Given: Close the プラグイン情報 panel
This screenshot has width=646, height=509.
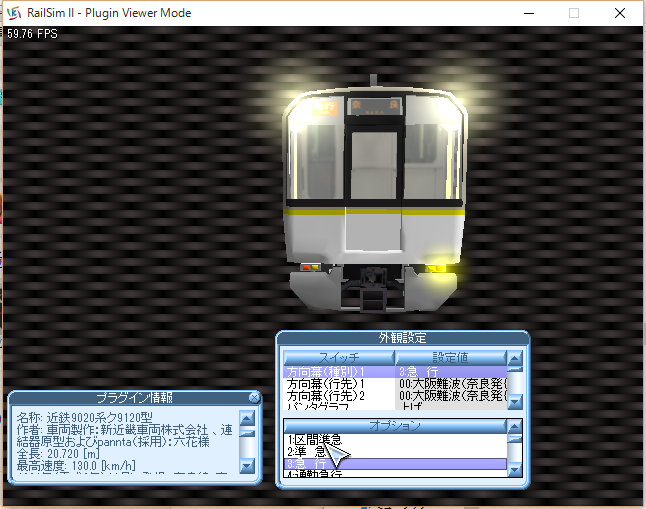Looking at the screenshot, I should tap(254, 397).
